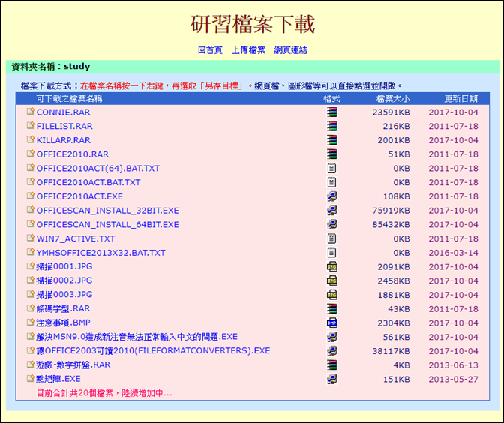
Task: Download 條碼字型.RAR archive
Action: (63, 308)
